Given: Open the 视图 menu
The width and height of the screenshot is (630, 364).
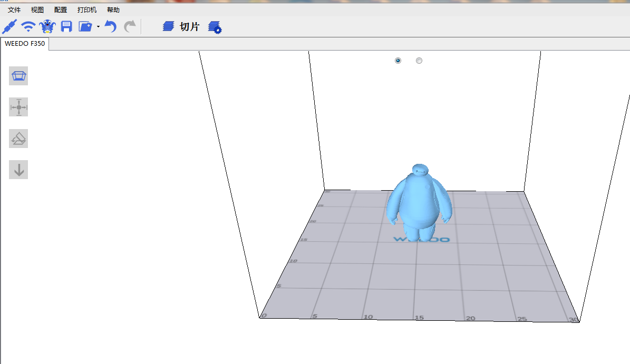Looking at the screenshot, I should 37,10.
